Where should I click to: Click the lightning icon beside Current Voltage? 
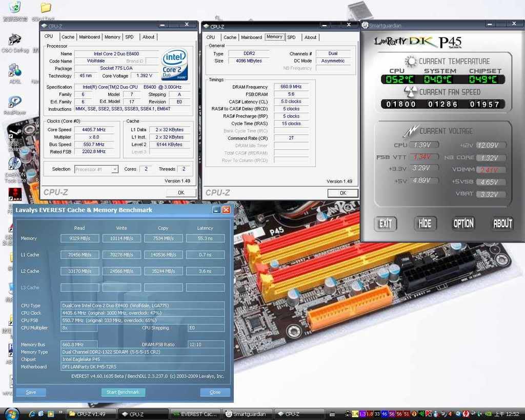[411, 131]
